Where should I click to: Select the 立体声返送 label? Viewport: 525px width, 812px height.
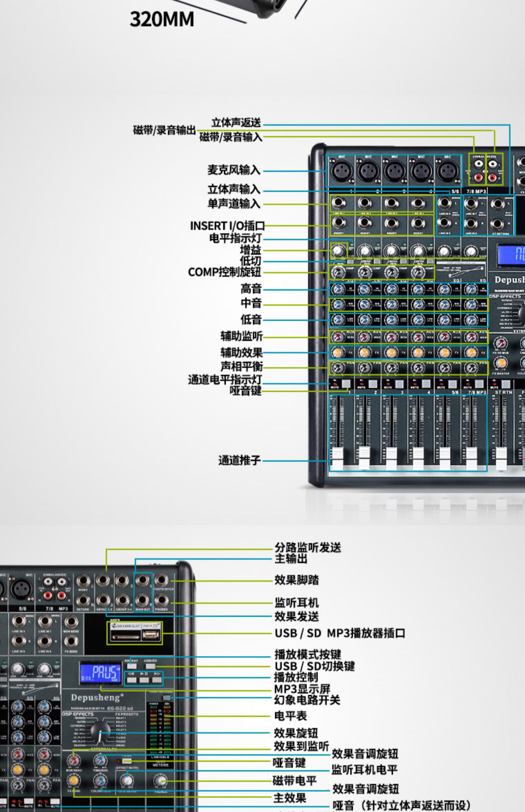pyautogui.click(x=236, y=123)
